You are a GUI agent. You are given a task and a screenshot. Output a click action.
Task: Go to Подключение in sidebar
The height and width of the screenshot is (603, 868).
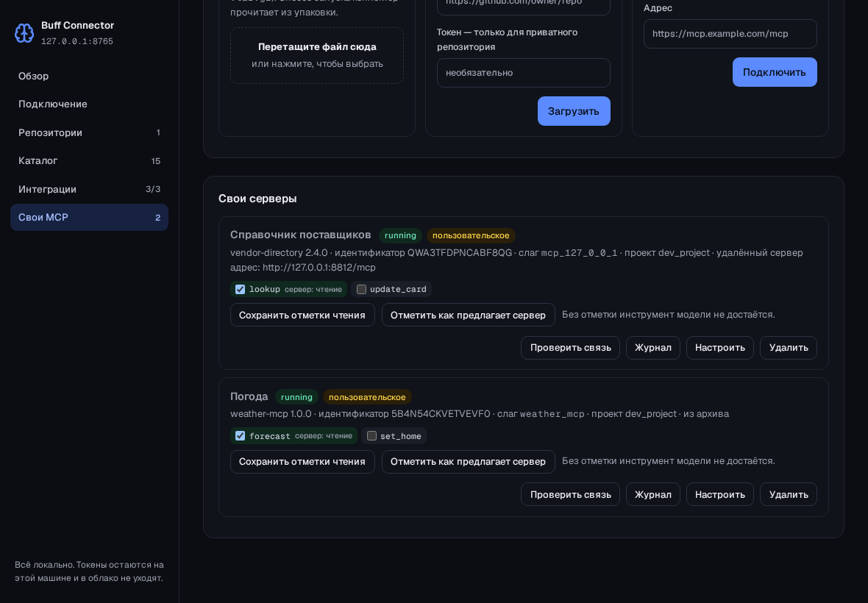89,104
